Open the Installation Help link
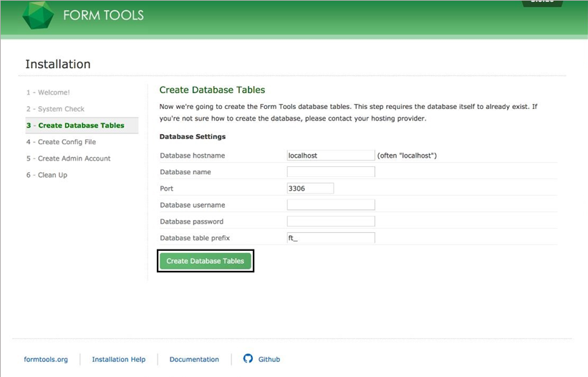Image resolution: width=588 pixels, height=377 pixels. (118, 359)
